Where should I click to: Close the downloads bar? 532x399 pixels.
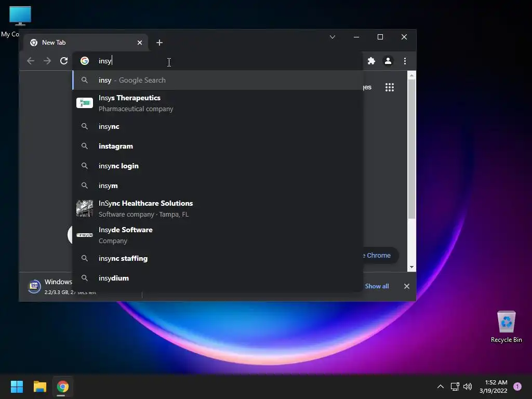point(406,286)
